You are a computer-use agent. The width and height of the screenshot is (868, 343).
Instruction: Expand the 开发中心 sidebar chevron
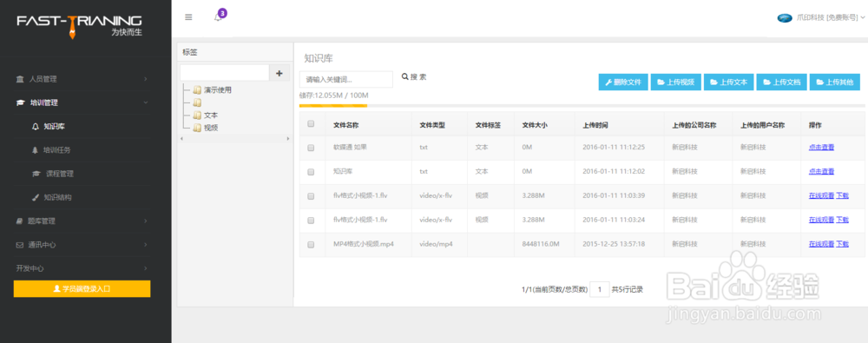[146, 268]
